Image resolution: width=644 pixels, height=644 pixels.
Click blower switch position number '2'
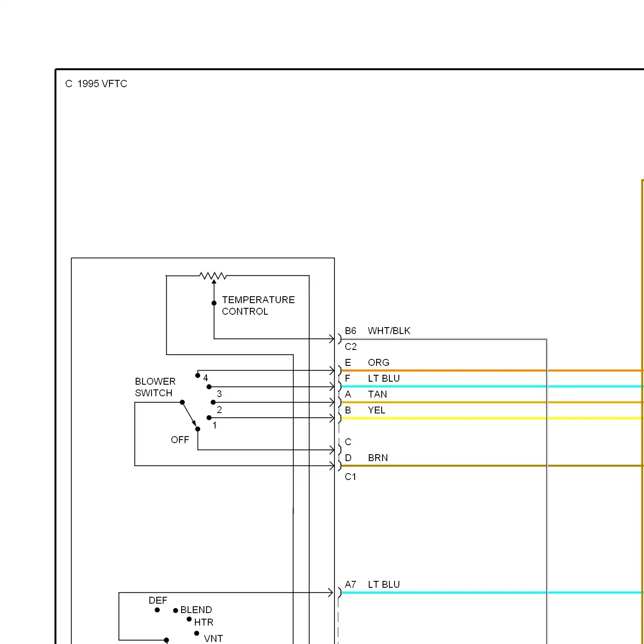(219, 410)
